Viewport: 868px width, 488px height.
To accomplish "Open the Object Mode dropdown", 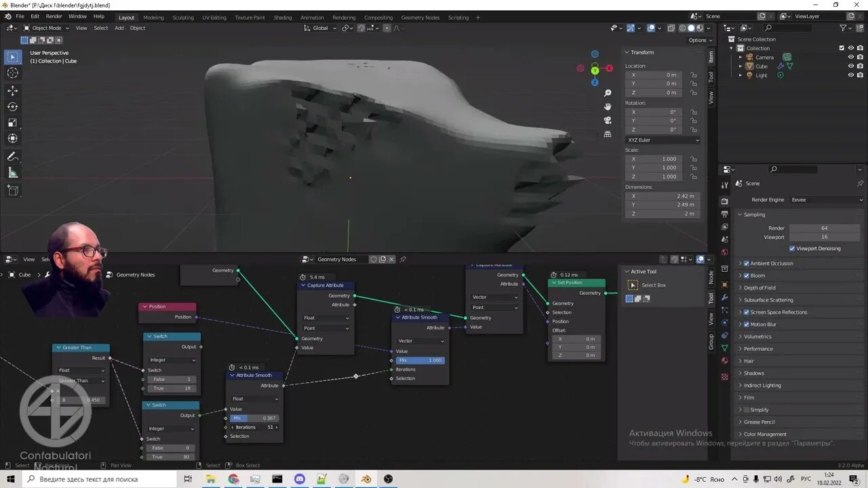I will pyautogui.click(x=46, y=28).
